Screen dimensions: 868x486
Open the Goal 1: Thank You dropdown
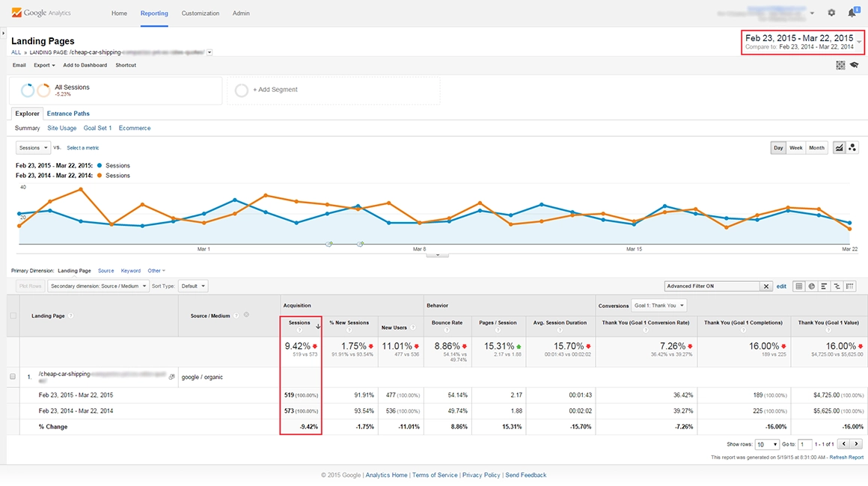[658, 305]
